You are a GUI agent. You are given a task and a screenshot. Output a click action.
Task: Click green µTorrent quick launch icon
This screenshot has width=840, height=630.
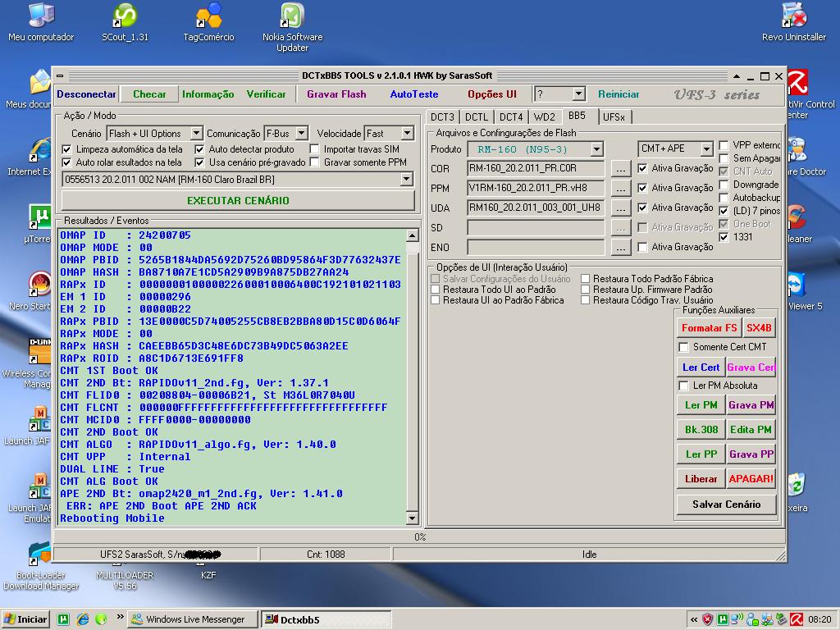click(x=63, y=619)
